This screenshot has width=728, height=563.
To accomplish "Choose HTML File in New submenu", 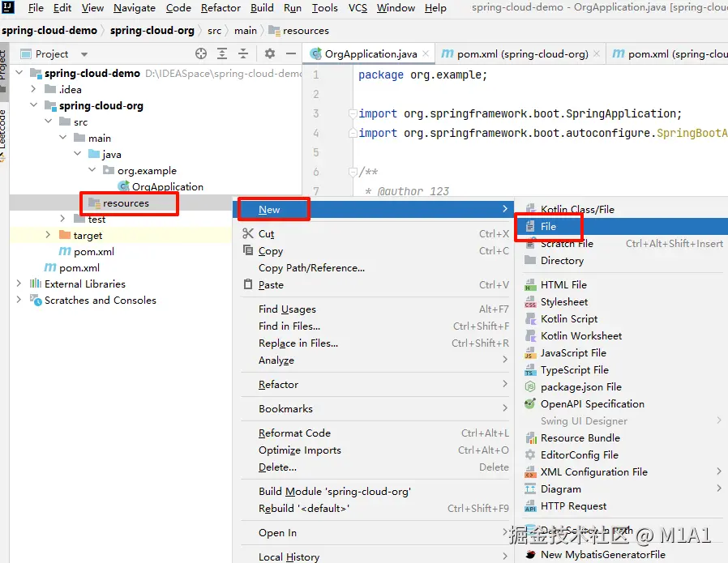I will pyautogui.click(x=621, y=285).
